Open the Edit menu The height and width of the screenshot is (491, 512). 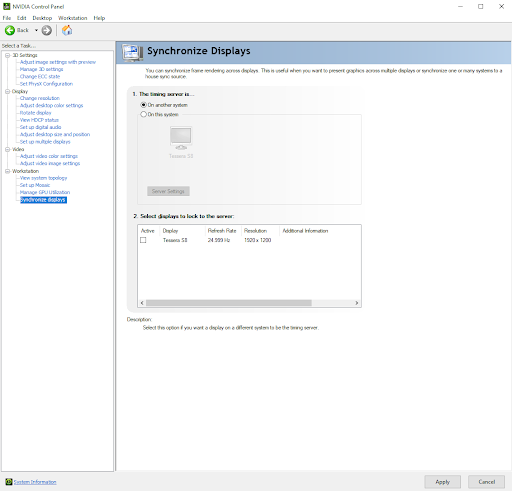pos(22,18)
